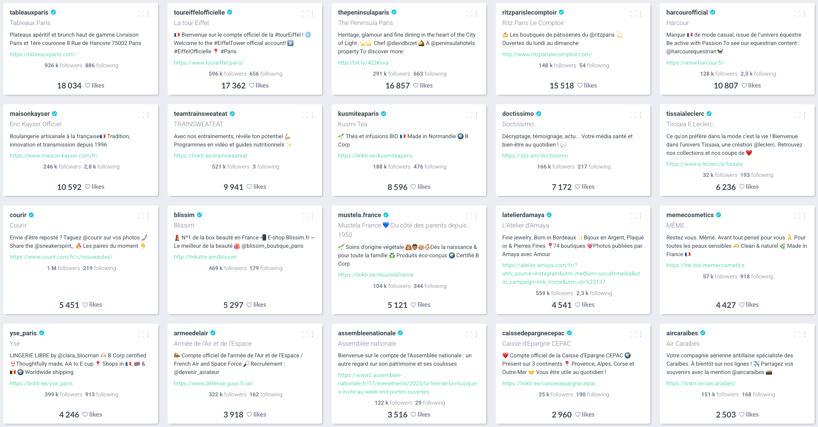Visit the toureiffel.paris link
818x427 pixels.
[208, 63]
